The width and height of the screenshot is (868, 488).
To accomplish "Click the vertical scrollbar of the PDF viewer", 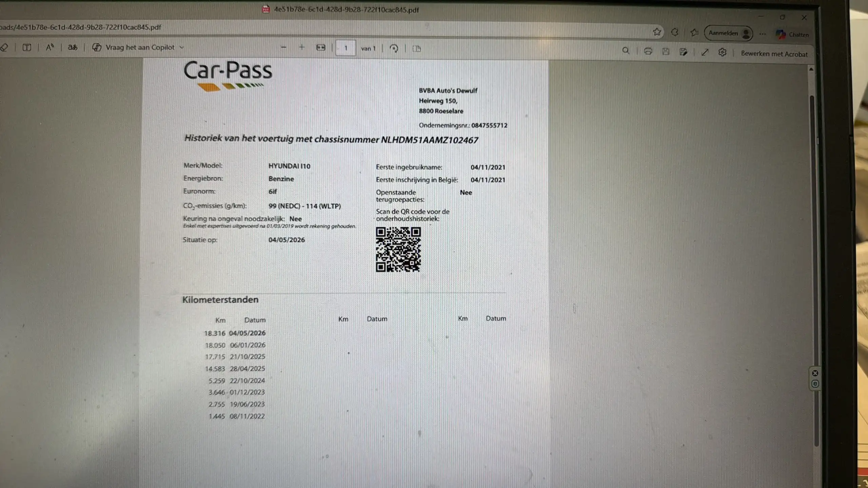I will point(814,271).
